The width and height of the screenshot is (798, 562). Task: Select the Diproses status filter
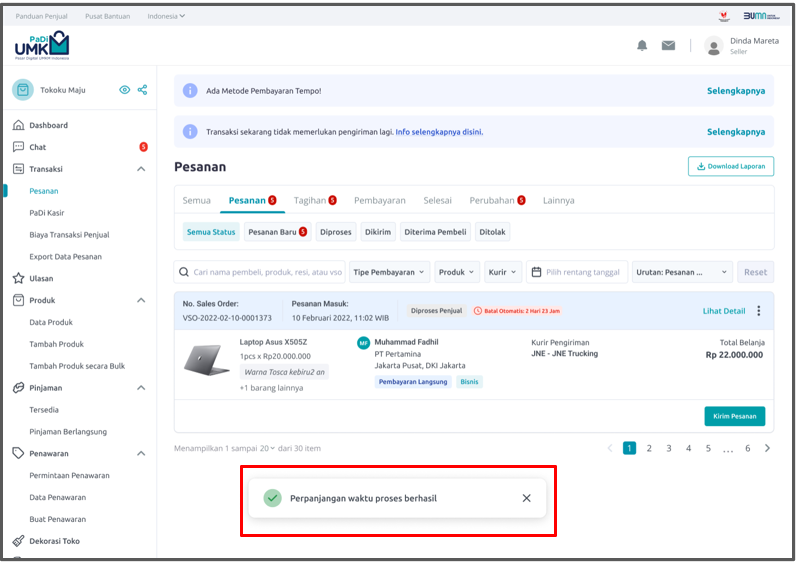[x=335, y=232]
